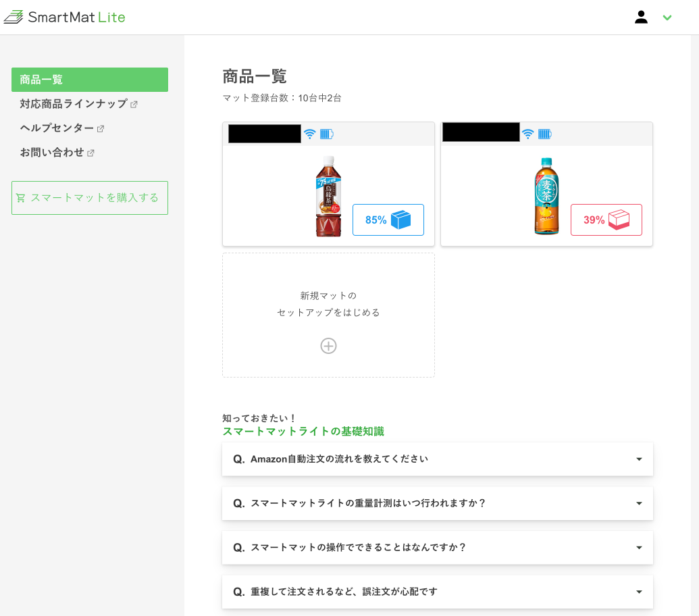Select 商品一覧 in the sidebar
699x616 pixels.
point(90,80)
